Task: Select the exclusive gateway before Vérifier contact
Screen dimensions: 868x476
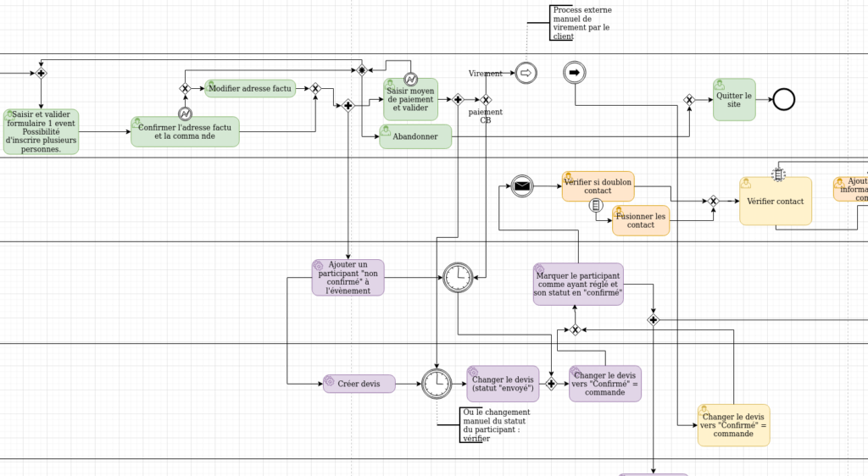Action: [714, 202]
